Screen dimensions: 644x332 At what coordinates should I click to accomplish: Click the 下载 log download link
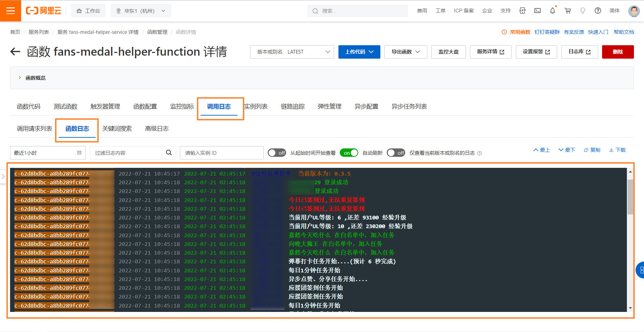617,150
